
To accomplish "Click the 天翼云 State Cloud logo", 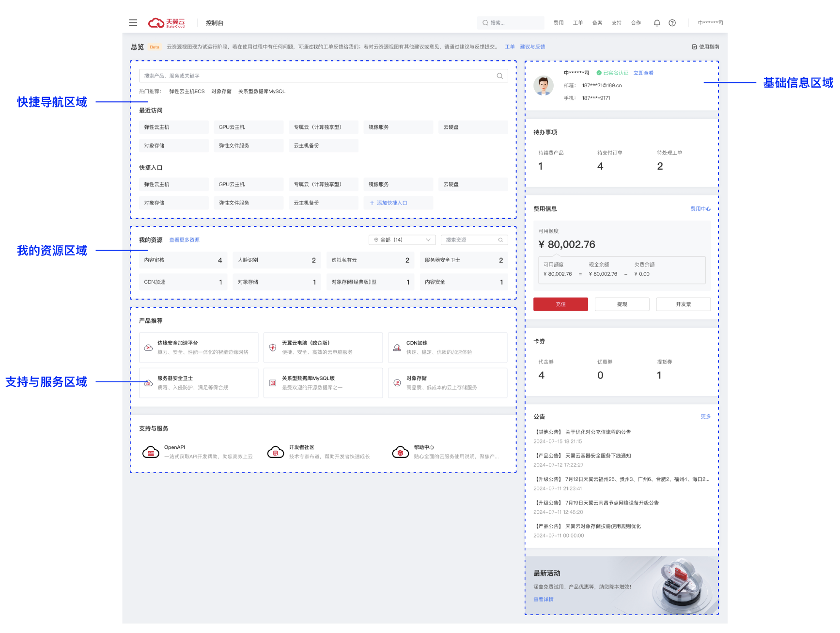I will 166,23.
